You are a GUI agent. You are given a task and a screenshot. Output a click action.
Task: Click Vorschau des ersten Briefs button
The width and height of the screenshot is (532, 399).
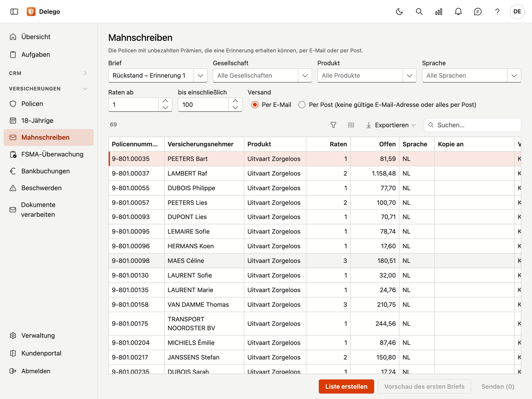pyautogui.click(x=424, y=386)
